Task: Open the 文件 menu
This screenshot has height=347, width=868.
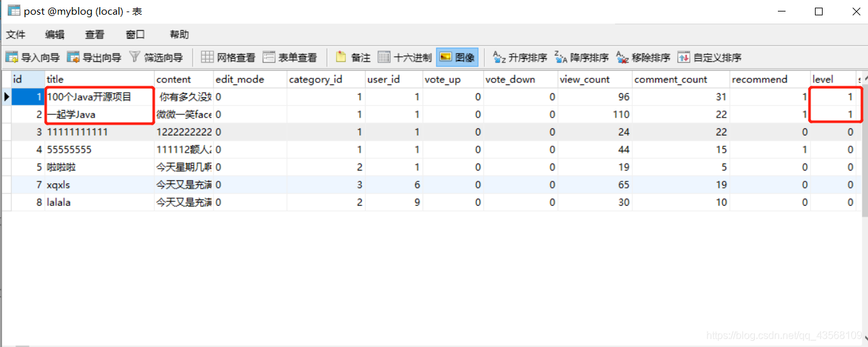Action: [16, 35]
